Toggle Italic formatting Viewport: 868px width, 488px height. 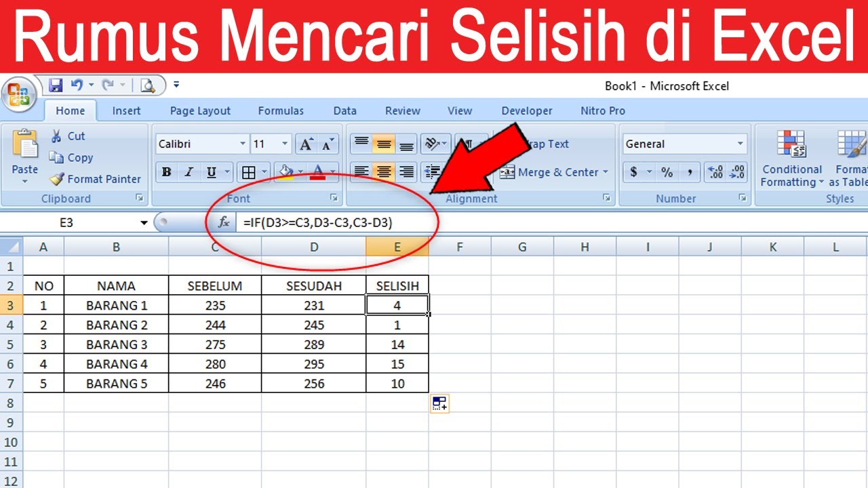(x=189, y=172)
